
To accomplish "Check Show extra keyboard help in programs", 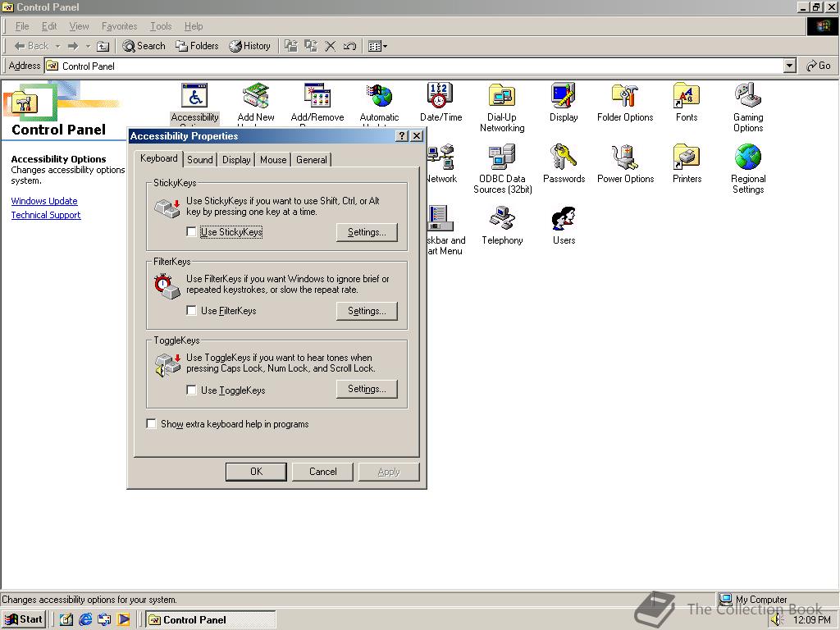I will [x=152, y=424].
